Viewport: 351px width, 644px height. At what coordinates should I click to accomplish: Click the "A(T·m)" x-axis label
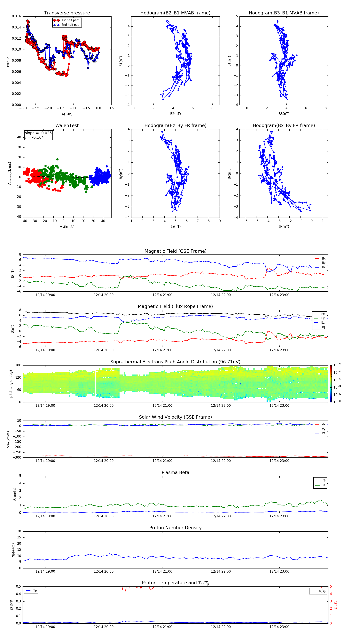click(67, 114)
